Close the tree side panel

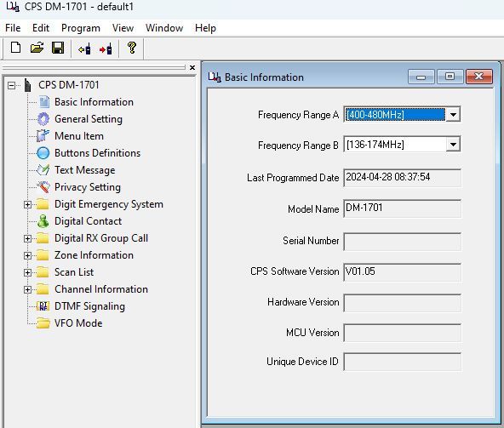coord(192,67)
